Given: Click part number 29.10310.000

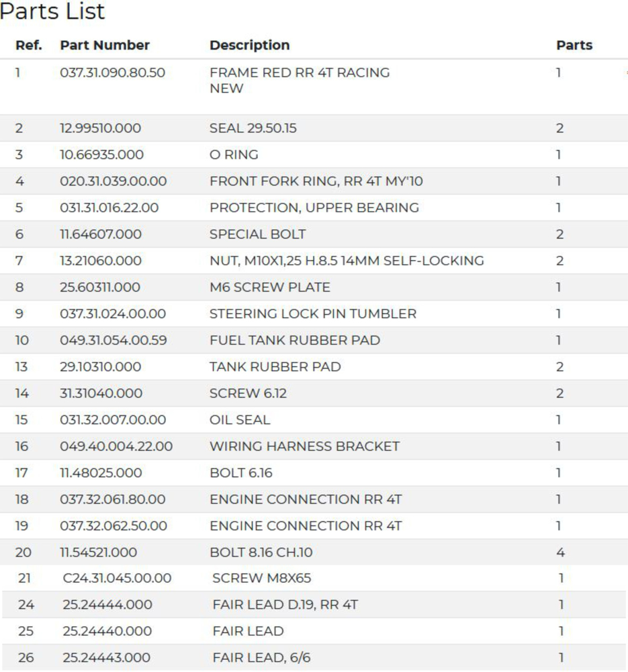Looking at the screenshot, I should pyautogui.click(x=101, y=367).
